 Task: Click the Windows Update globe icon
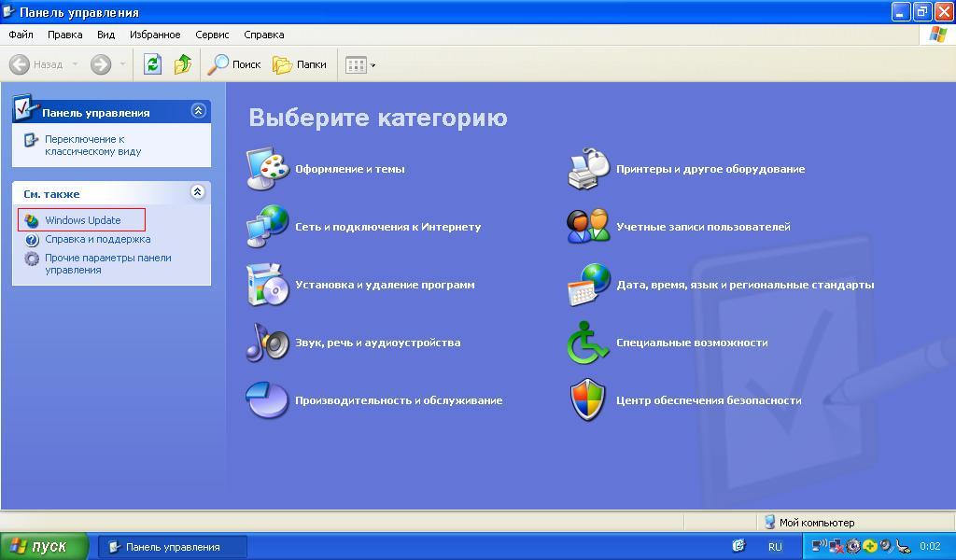[32, 220]
